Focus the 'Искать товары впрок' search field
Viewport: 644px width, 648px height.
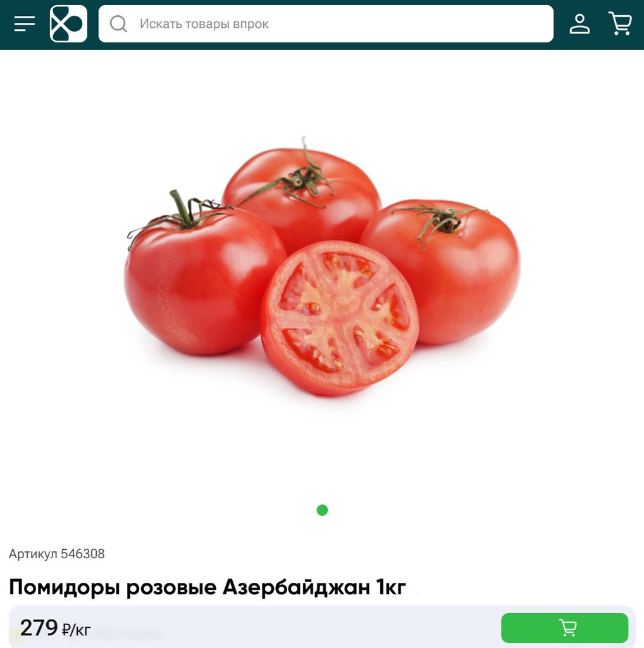[326, 23]
